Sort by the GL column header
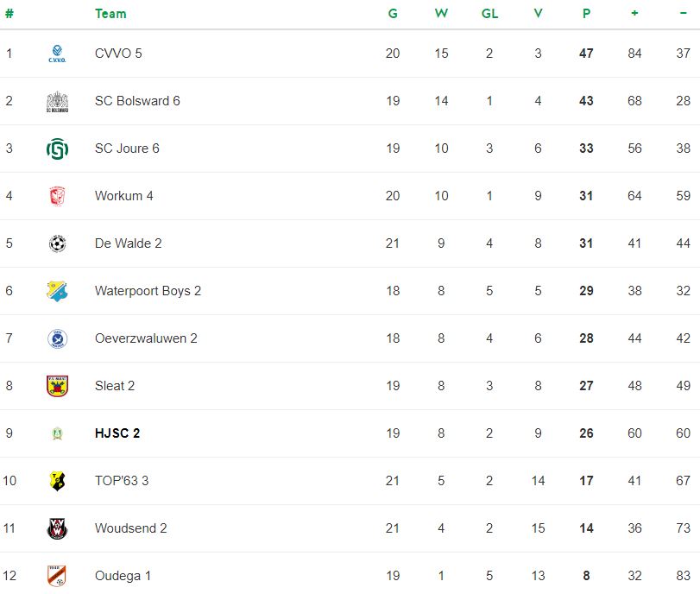Viewport: 700px width, 594px height. (489, 14)
